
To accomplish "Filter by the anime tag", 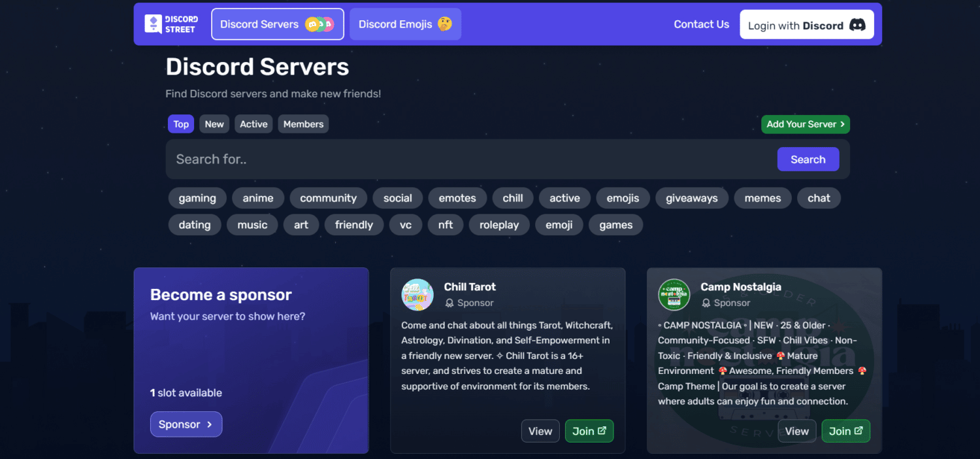I will [258, 198].
